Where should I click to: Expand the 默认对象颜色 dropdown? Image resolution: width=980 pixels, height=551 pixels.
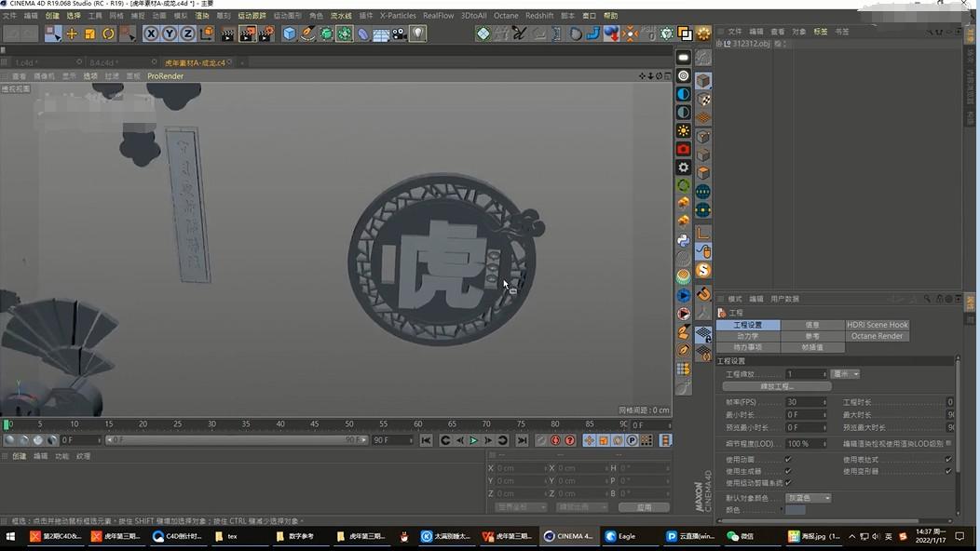click(x=808, y=498)
